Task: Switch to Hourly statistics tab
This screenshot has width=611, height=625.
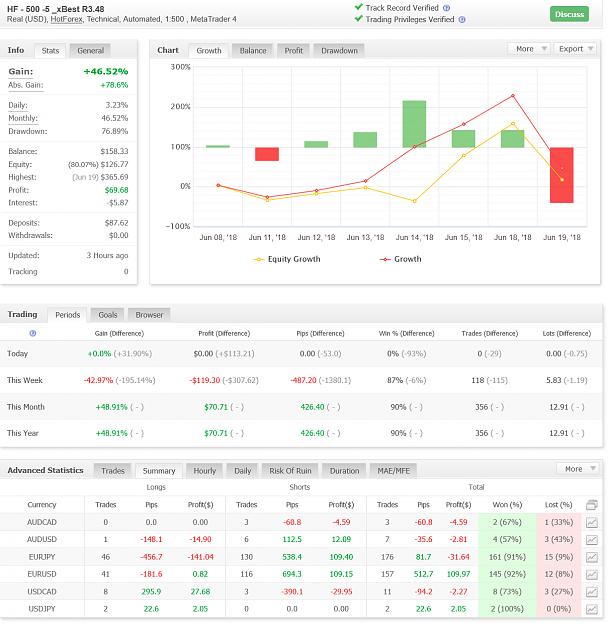Action: [204, 471]
